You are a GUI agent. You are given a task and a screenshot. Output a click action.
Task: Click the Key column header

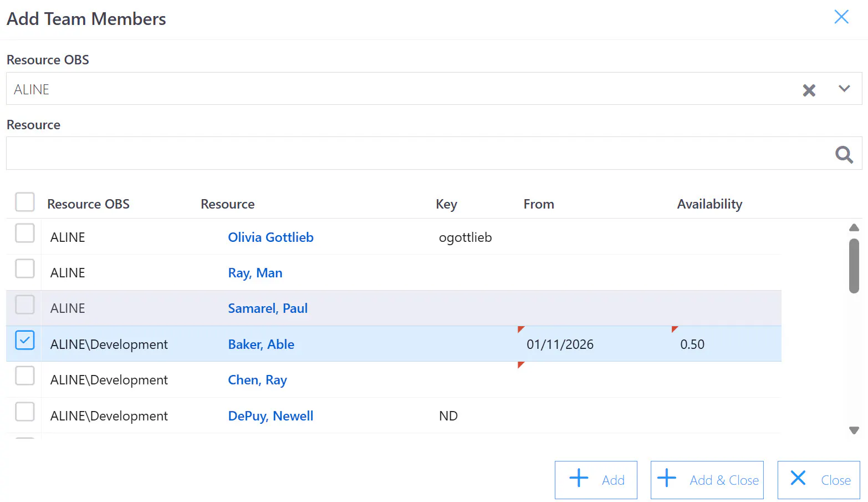(x=446, y=204)
